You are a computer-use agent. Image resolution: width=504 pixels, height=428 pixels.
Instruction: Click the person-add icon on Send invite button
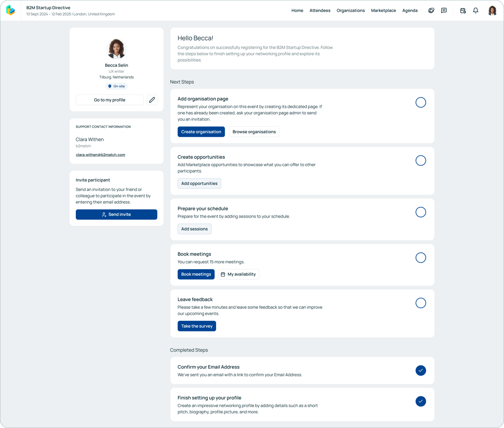(104, 214)
